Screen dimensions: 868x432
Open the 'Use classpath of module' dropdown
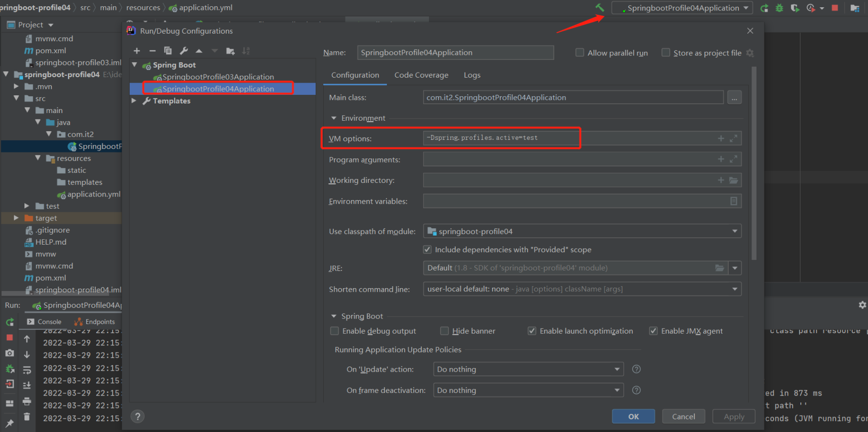tap(582, 231)
